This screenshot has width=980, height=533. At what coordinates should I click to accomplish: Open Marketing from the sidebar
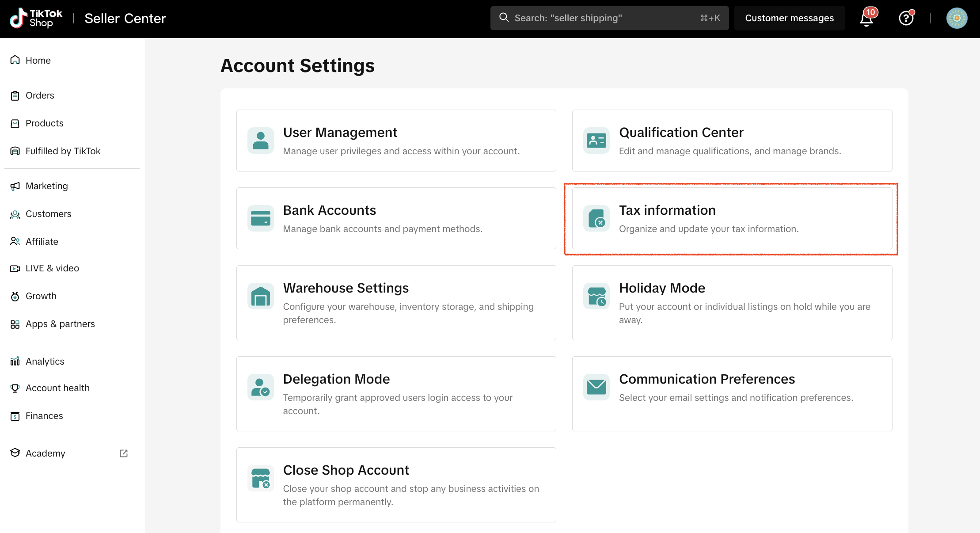46,186
